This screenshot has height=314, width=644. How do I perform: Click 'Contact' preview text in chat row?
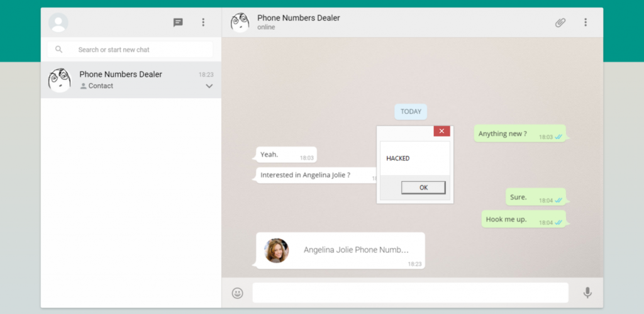click(101, 86)
